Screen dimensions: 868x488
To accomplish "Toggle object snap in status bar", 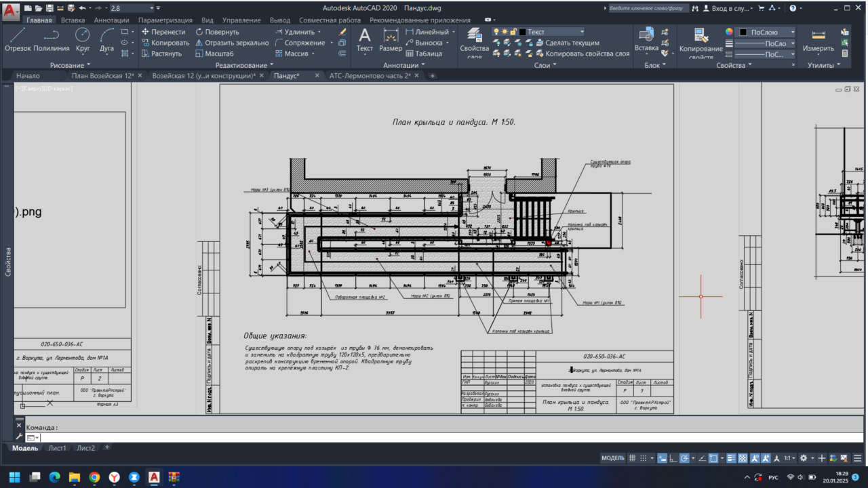I will point(713,458).
